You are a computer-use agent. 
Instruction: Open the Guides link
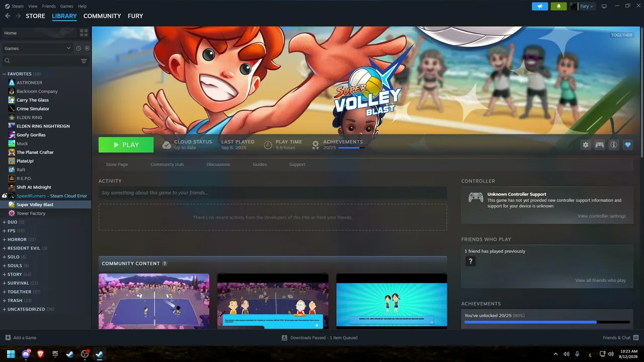pos(260,164)
